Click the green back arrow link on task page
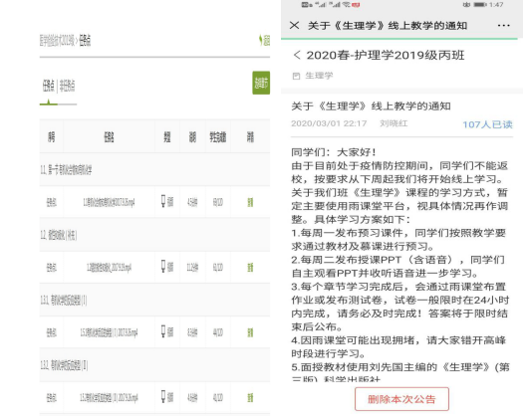Screen dimensions: 527x420 265,40
